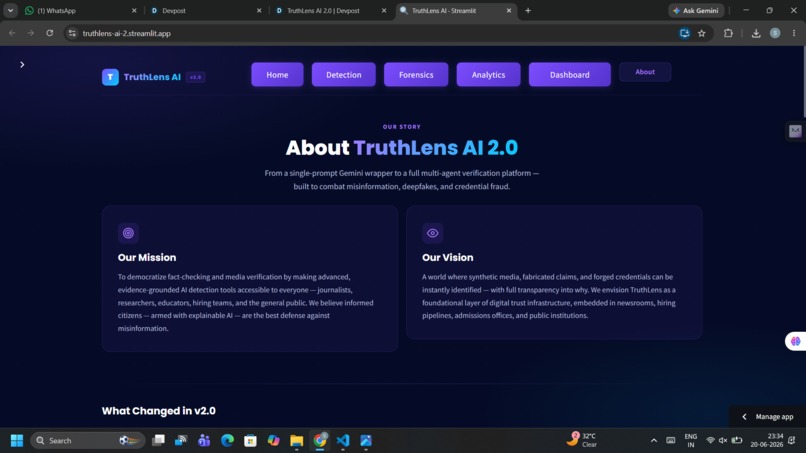Open Visual Studio Code from taskbar
This screenshot has width=806, height=453.
[343, 441]
